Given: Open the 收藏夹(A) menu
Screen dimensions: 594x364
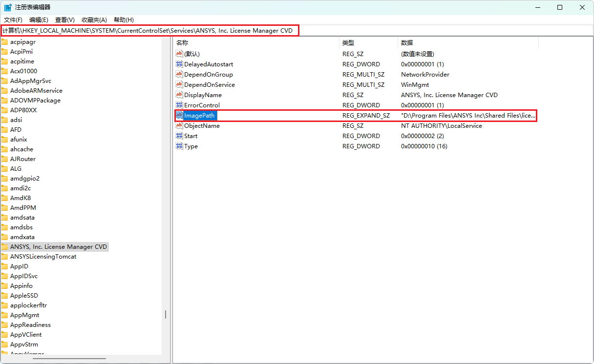Looking at the screenshot, I should pos(94,20).
